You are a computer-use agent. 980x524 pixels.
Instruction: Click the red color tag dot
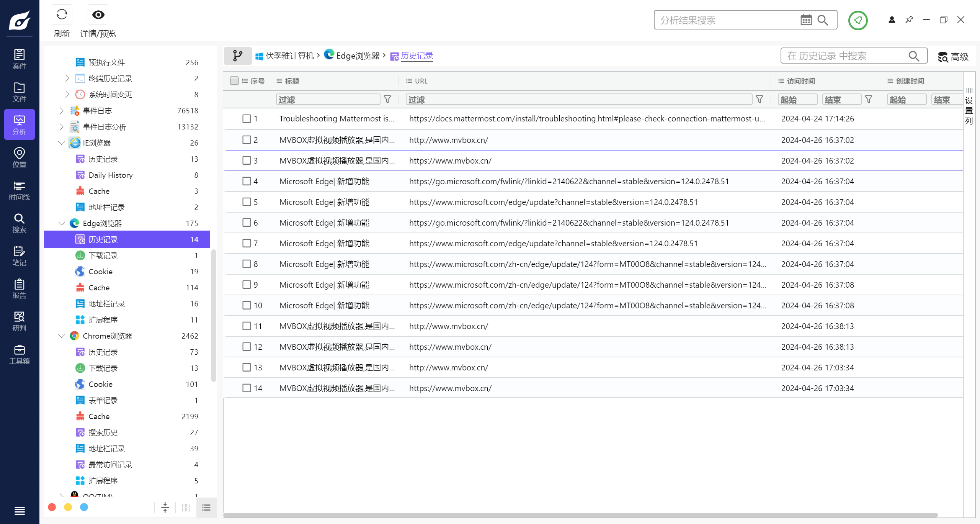(52, 507)
